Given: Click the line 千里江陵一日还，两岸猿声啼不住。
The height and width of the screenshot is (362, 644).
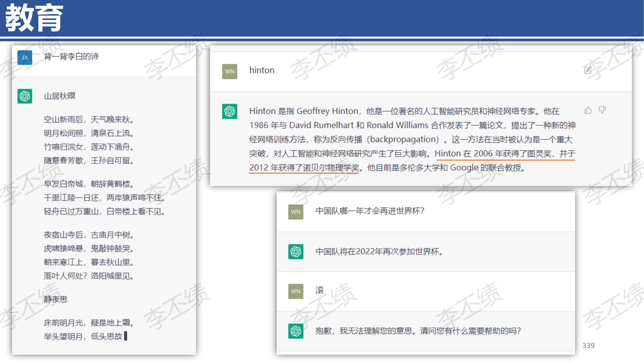Looking at the screenshot, I should (105, 198).
